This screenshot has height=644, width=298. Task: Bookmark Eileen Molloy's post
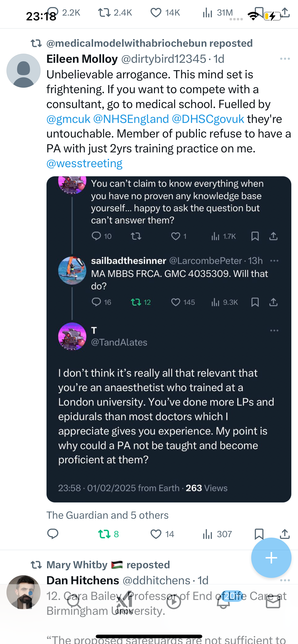(259, 534)
